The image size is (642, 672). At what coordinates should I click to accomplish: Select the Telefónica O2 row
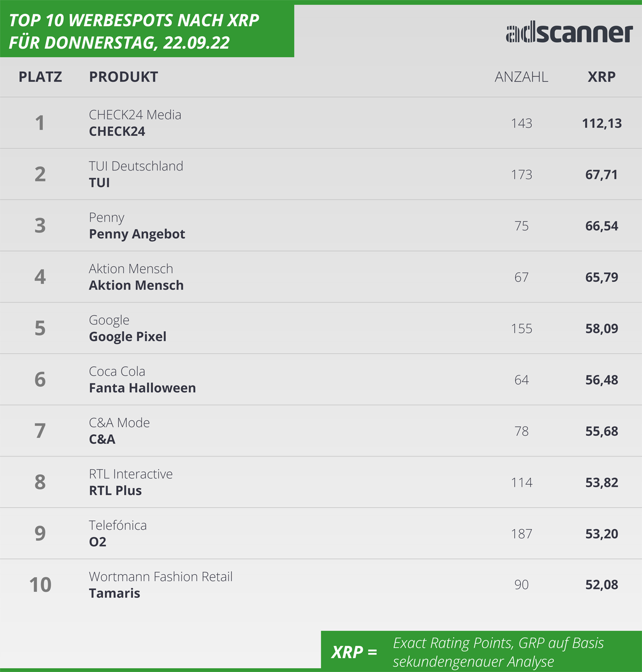click(321, 534)
